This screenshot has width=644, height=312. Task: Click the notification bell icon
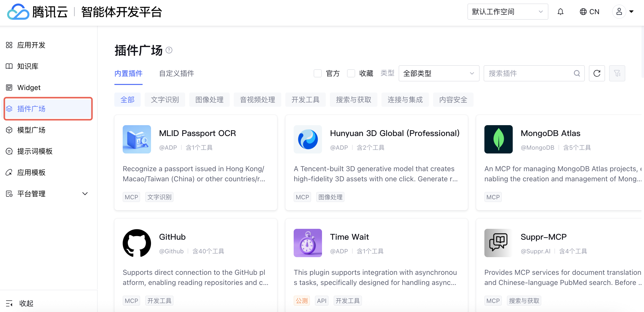tap(561, 12)
